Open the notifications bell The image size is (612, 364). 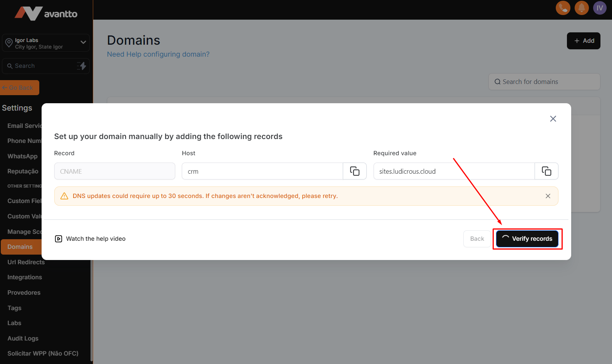[x=581, y=8]
